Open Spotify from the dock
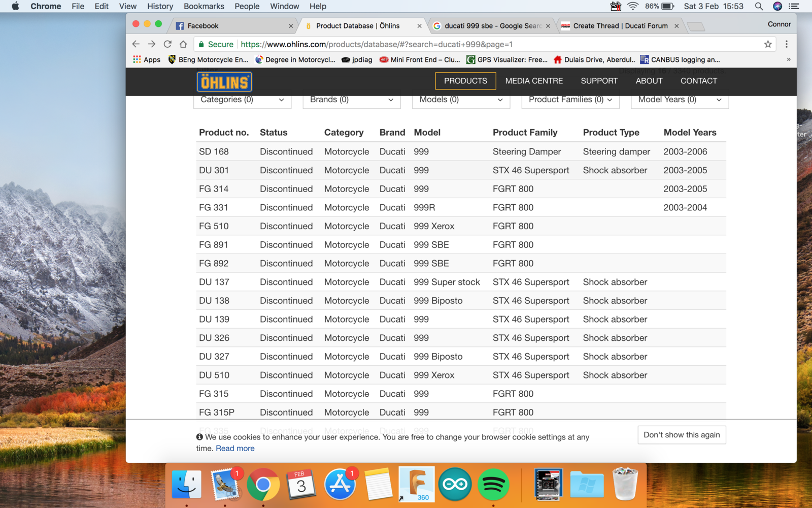The width and height of the screenshot is (812, 508). [x=493, y=484]
